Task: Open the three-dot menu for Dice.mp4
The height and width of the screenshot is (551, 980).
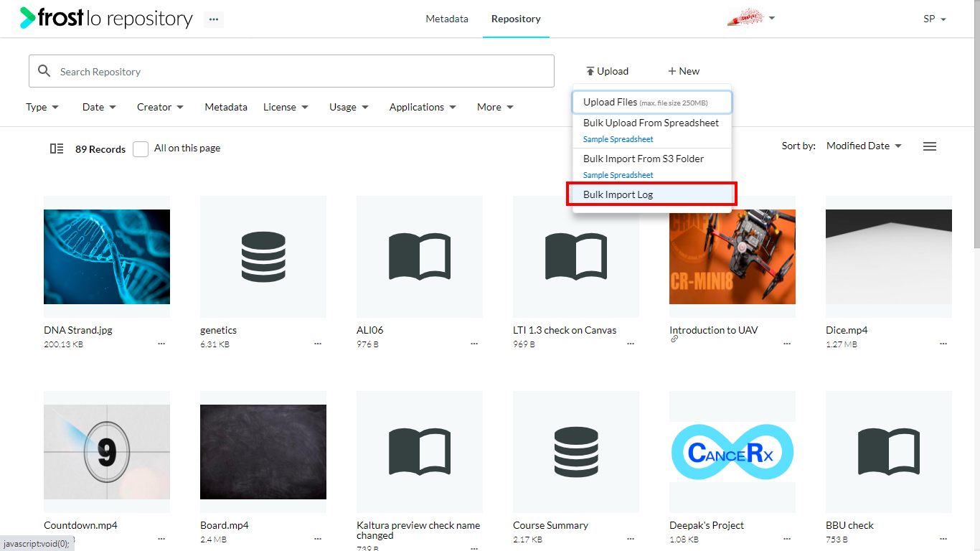Action: coord(943,344)
